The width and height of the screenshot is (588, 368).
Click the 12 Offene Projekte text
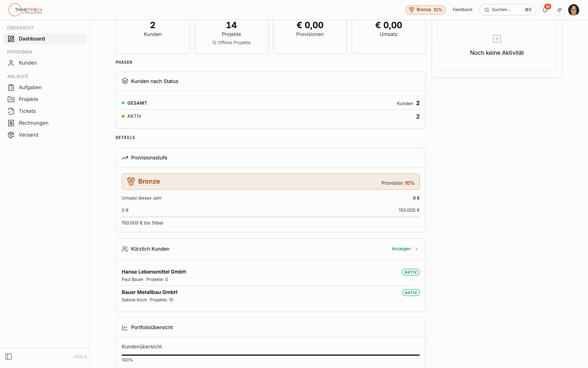(231, 43)
